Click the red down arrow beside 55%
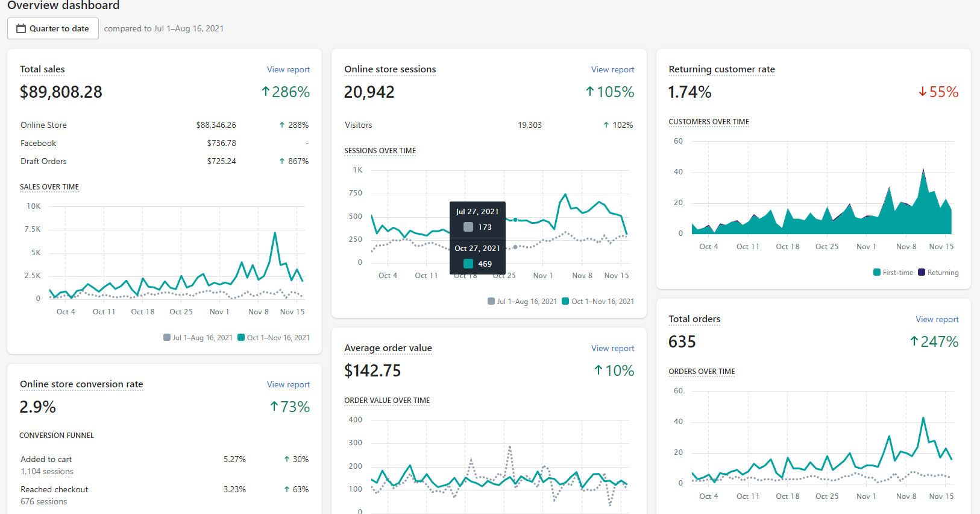The width and height of the screenshot is (980, 514). coord(922,92)
